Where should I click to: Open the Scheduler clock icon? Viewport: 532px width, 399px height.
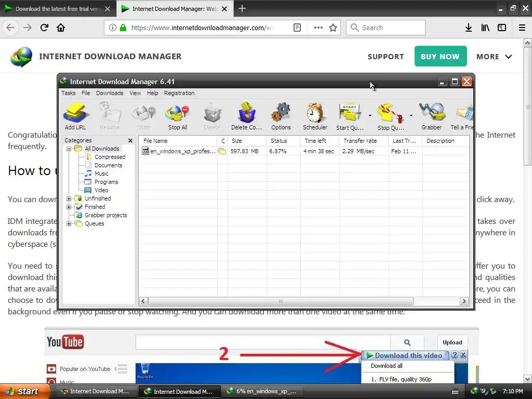(315, 116)
